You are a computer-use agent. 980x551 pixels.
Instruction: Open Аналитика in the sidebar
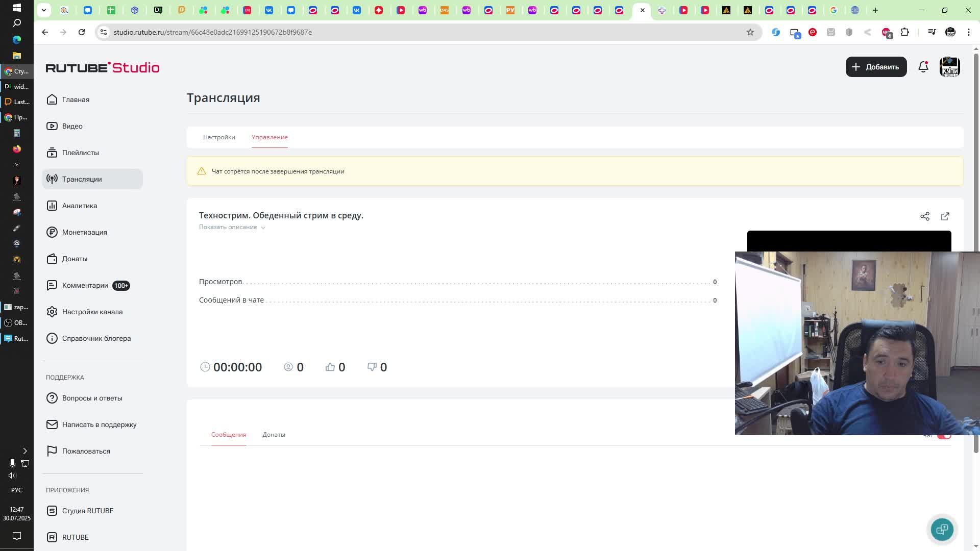[x=79, y=206]
